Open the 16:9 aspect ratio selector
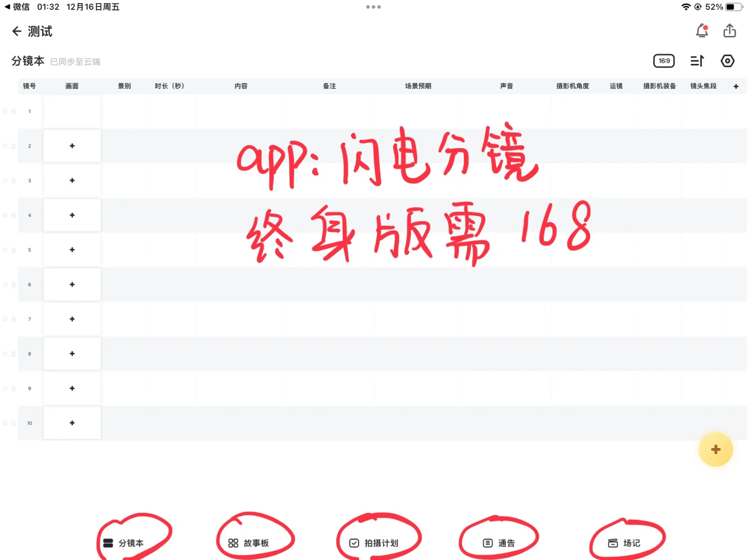This screenshot has width=747, height=560. click(663, 61)
